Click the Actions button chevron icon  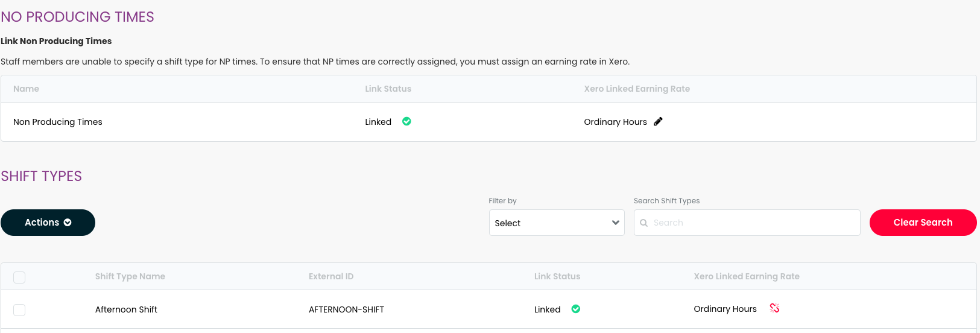pos(68,223)
